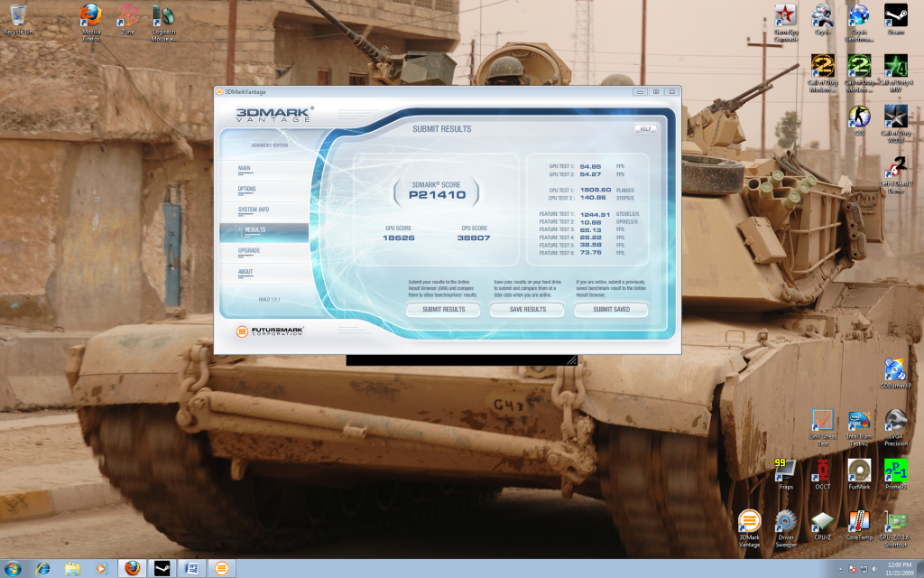Viewport: 924px width, 578px height.
Task: Launch the Crysis desktop shortcut
Action: tap(822, 20)
